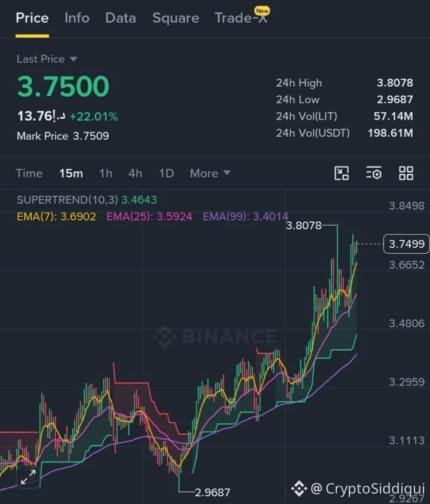
Task: Click the 24h High value 3.8078
Action: pos(395,83)
